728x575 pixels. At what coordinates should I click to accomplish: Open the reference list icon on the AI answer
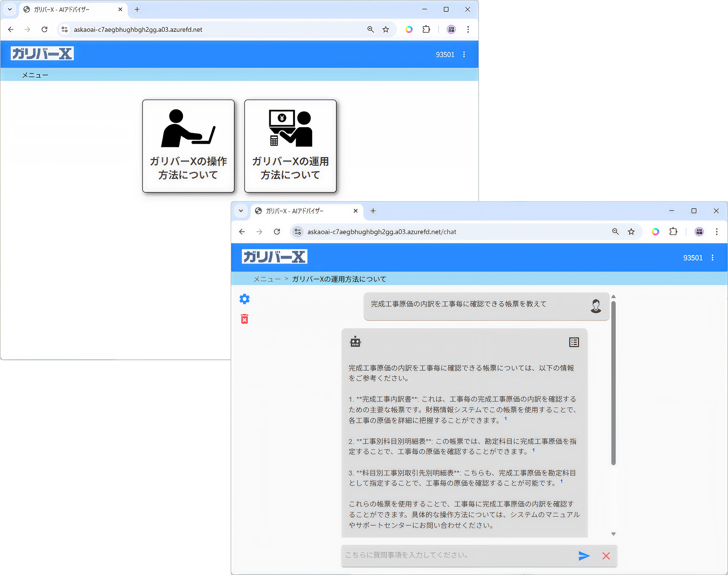574,342
